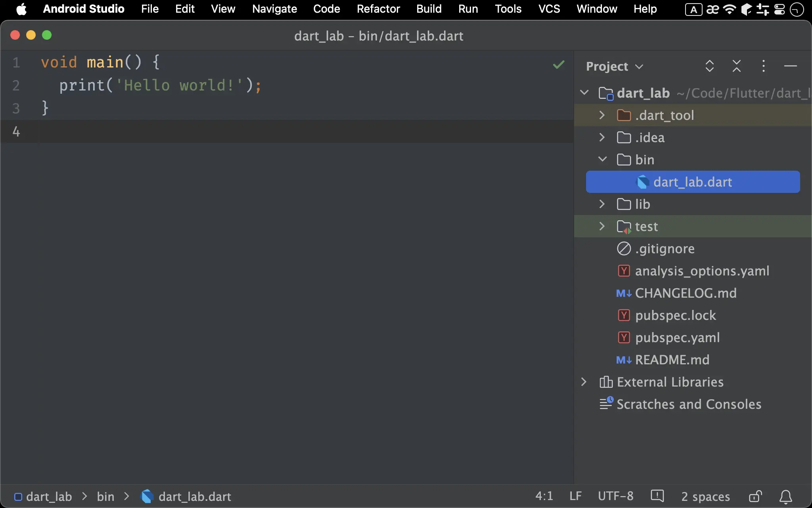This screenshot has width=812, height=508.
Task: Click the Markdown icon beside README.md
Action: pos(624,360)
